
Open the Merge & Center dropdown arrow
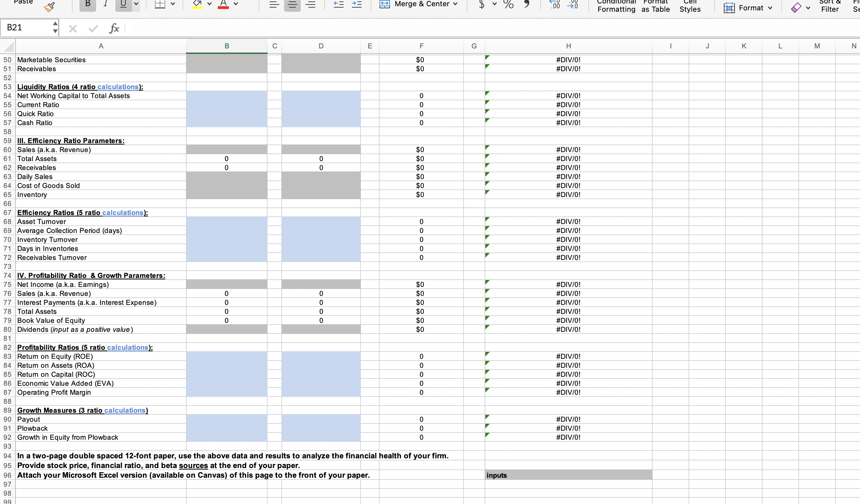tap(455, 4)
